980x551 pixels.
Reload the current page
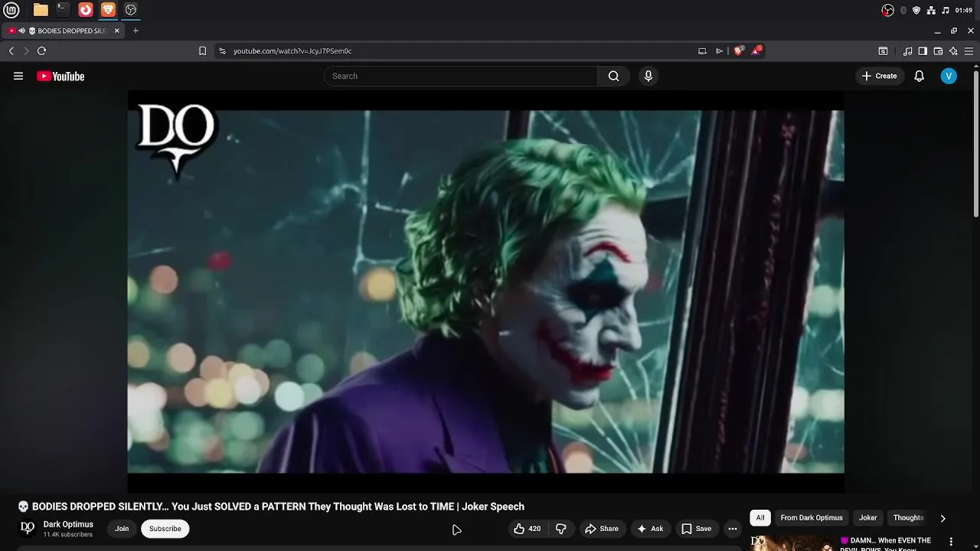point(41,51)
